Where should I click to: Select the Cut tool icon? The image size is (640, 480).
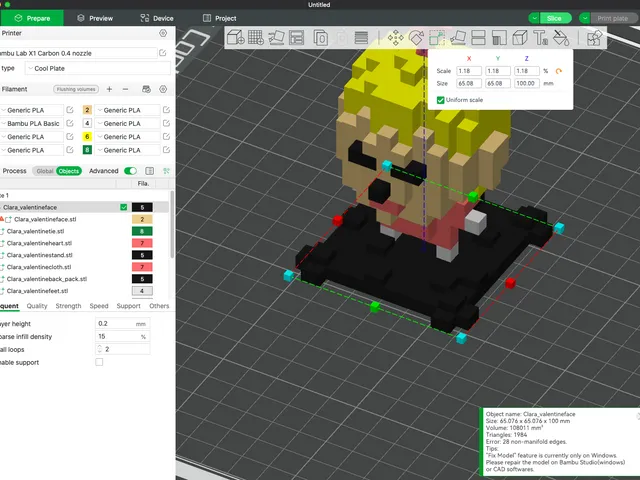478,38
